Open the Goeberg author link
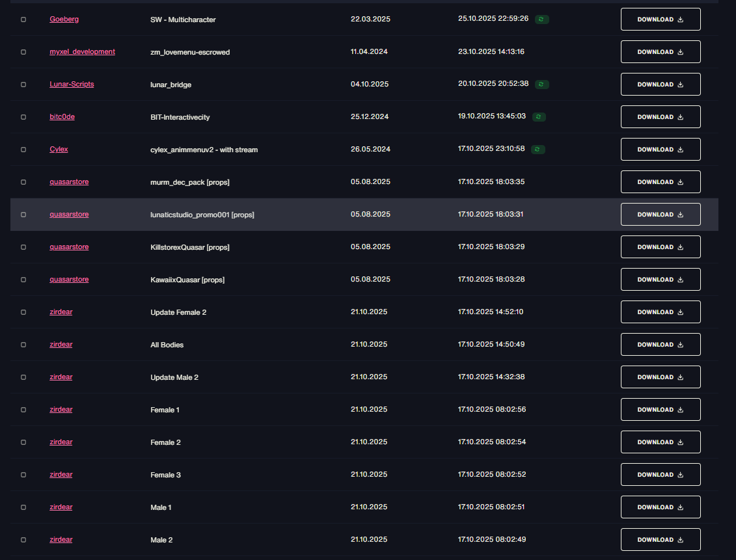The height and width of the screenshot is (560, 736). point(64,20)
